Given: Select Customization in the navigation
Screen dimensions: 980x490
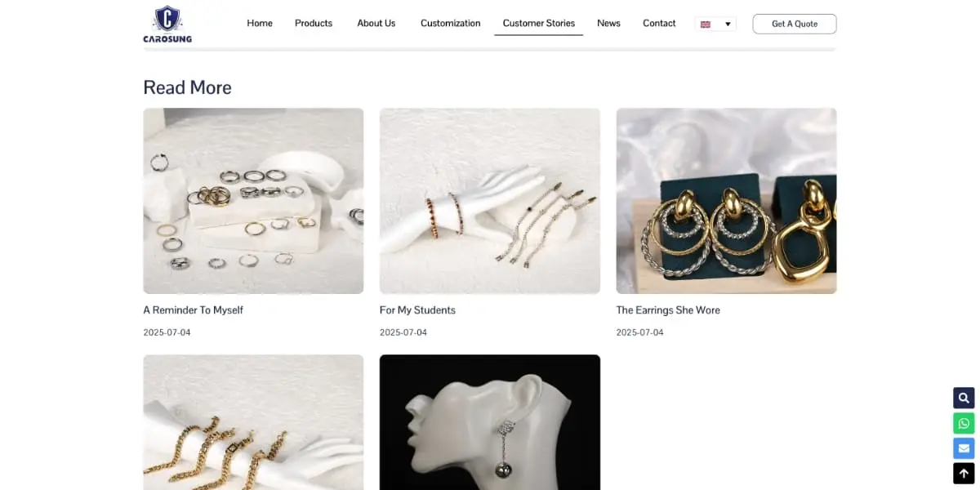Looking at the screenshot, I should pyautogui.click(x=451, y=23).
